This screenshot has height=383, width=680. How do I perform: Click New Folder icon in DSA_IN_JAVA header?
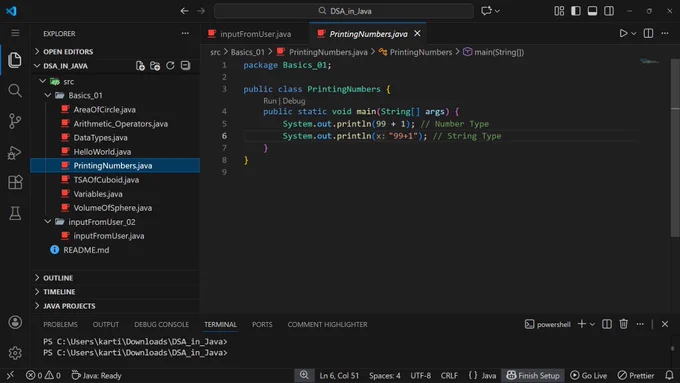tap(155, 65)
